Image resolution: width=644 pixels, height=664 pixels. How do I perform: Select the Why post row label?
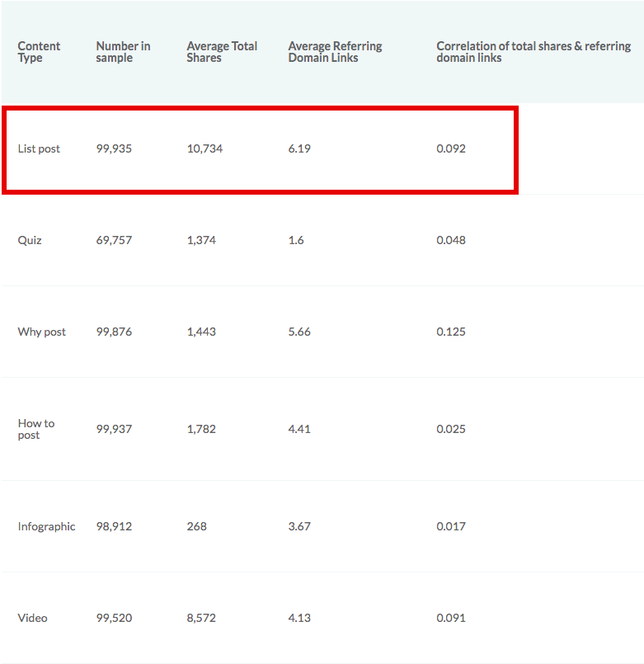41,332
